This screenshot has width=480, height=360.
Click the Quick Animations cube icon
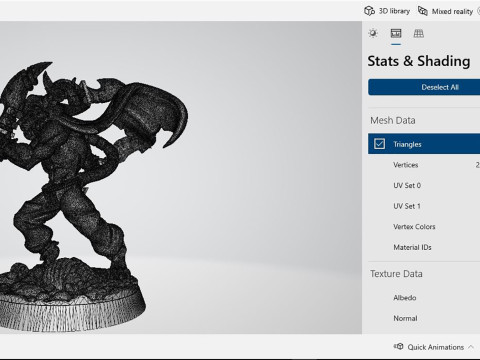[x=399, y=347]
